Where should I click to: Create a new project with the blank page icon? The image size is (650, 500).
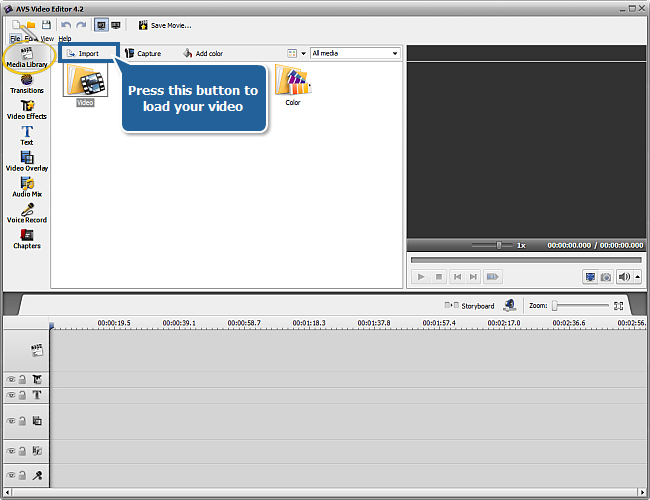pyautogui.click(x=16, y=25)
